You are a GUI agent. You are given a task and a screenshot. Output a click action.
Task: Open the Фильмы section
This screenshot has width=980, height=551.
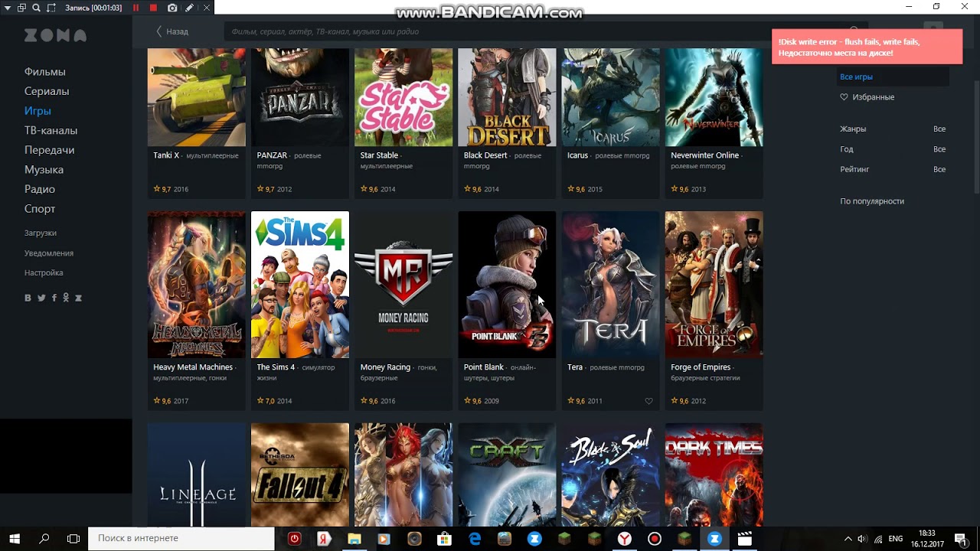coord(45,71)
